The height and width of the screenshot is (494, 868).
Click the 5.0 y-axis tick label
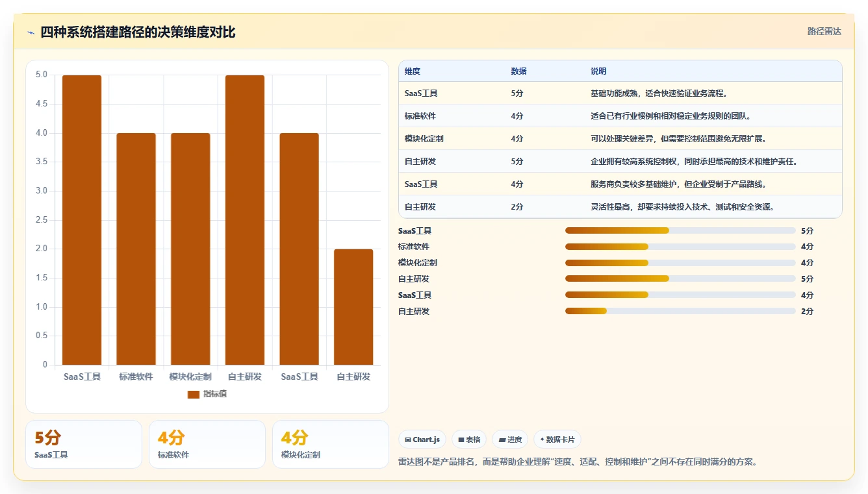pos(42,75)
